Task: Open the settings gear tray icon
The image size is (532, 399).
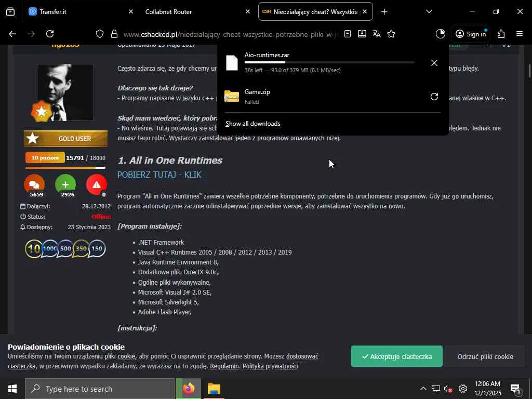Action: click(463, 389)
